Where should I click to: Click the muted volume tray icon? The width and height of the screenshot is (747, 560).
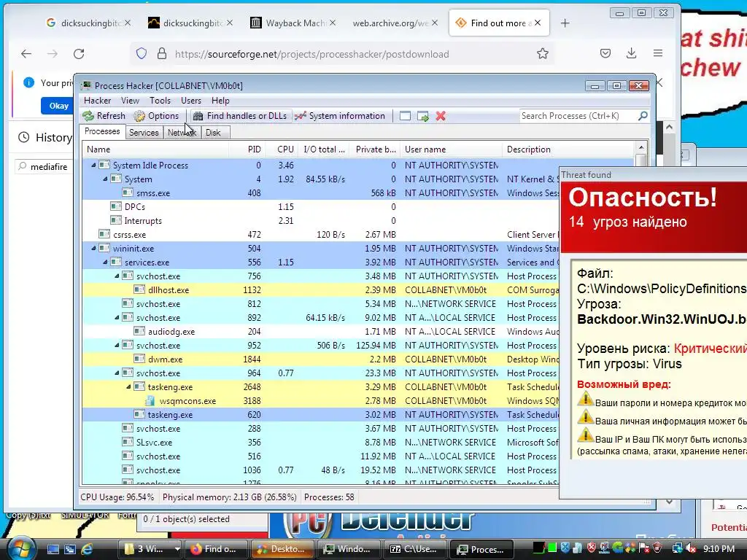point(689,549)
